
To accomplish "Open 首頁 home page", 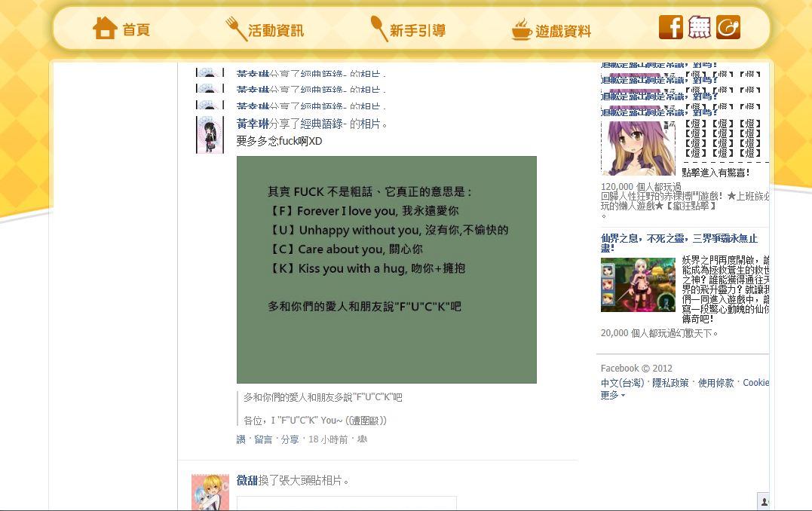I will pyautogui.click(x=121, y=29).
